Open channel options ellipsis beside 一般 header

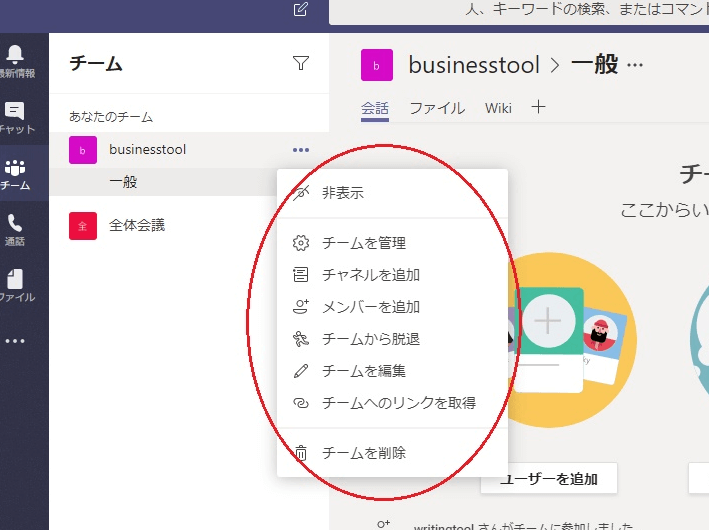(635, 65)
